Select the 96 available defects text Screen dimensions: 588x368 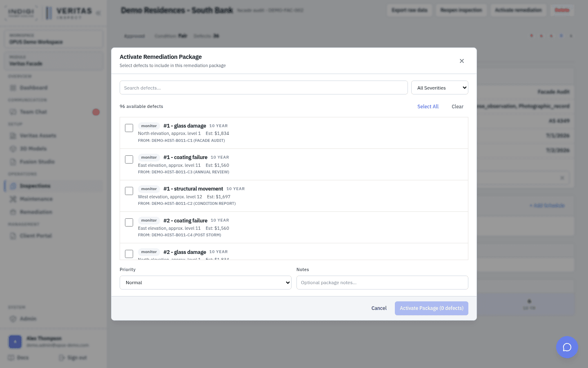point(141,106)
